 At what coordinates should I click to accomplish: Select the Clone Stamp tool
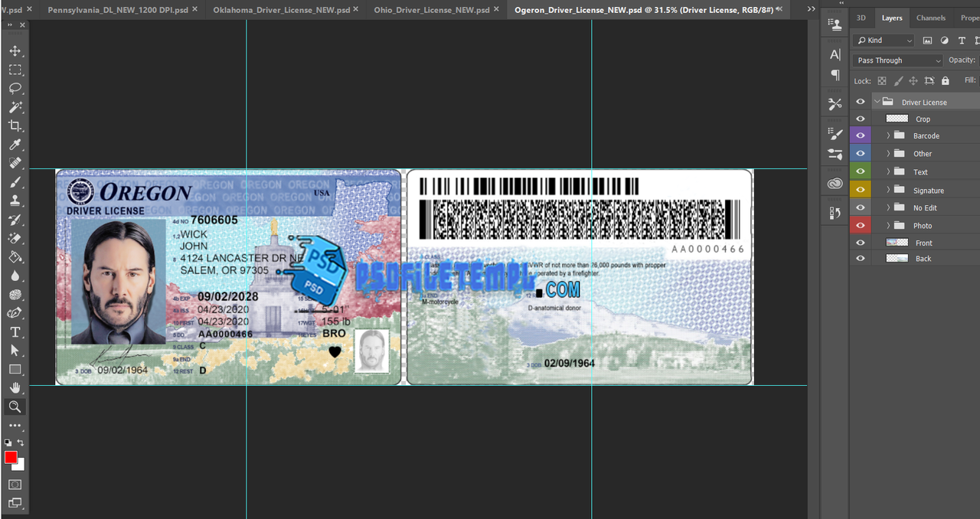15,201
